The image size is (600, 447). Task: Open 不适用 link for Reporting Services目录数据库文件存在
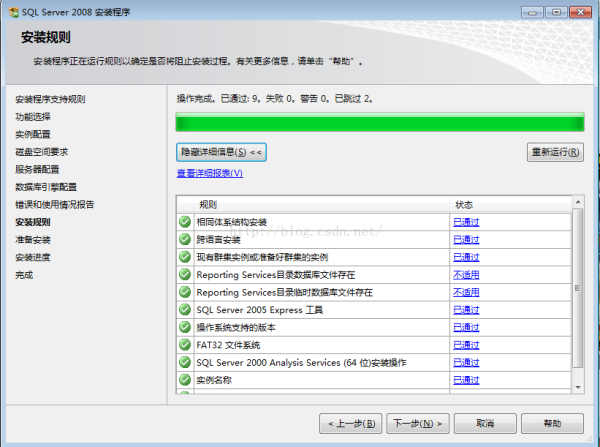(x=466, y=275)
